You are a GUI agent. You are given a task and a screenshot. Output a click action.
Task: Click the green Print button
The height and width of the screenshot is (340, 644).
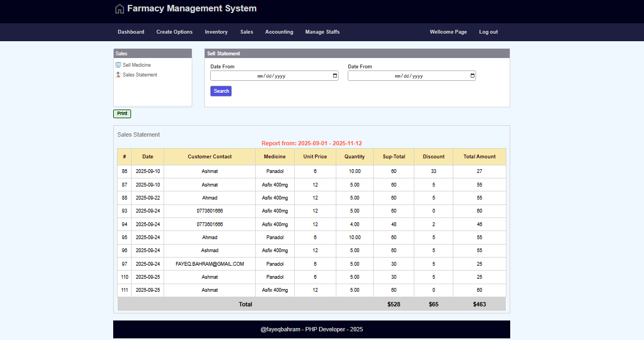coord(122,114)
